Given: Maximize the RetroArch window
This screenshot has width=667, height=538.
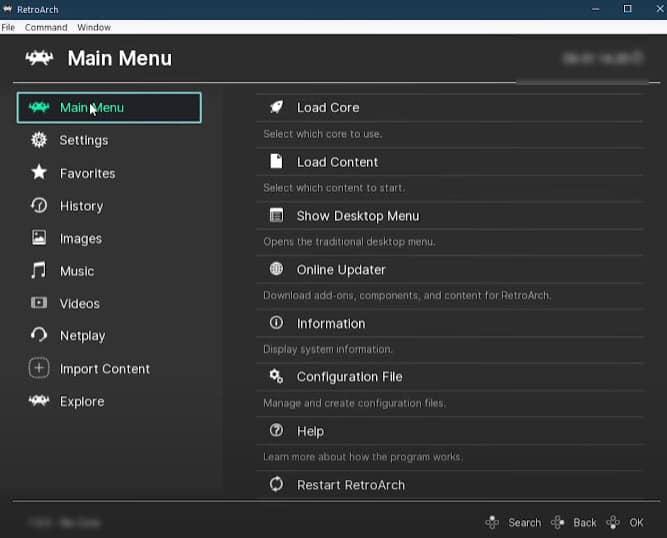Looking at the screenshot, I should [627, 9].
